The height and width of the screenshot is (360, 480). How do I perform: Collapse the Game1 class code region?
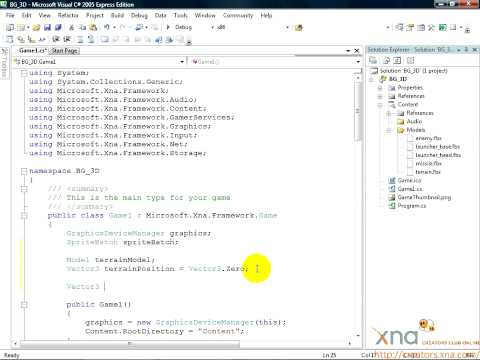click(24, 216)
